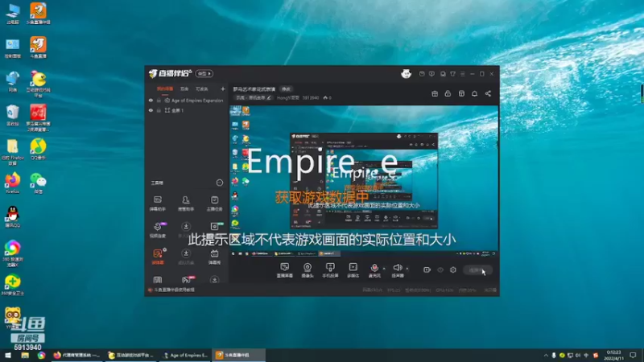Open the QQ Music desktop icon
This screenshot has width=644, height=362.
click(38, 150)
